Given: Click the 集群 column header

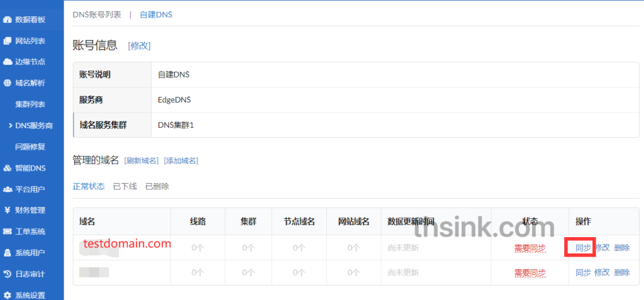Looking at the screenshot, I should pyautogui.click(x=248, y=221).
